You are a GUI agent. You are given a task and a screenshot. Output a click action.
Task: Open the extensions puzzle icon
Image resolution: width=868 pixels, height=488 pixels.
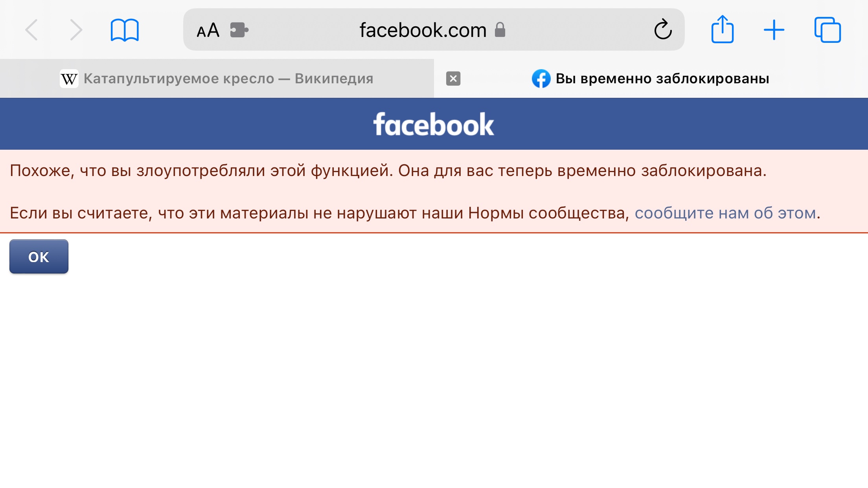tap(239, 30)
